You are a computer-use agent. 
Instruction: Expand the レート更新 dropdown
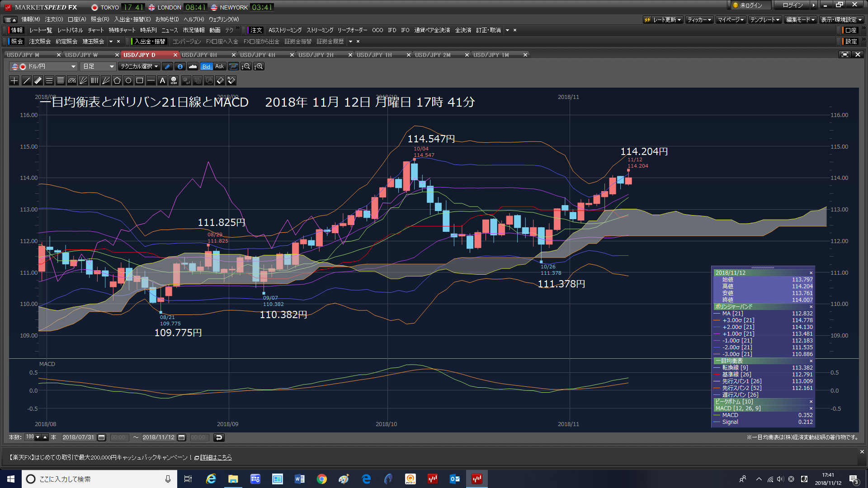point(663,19)
